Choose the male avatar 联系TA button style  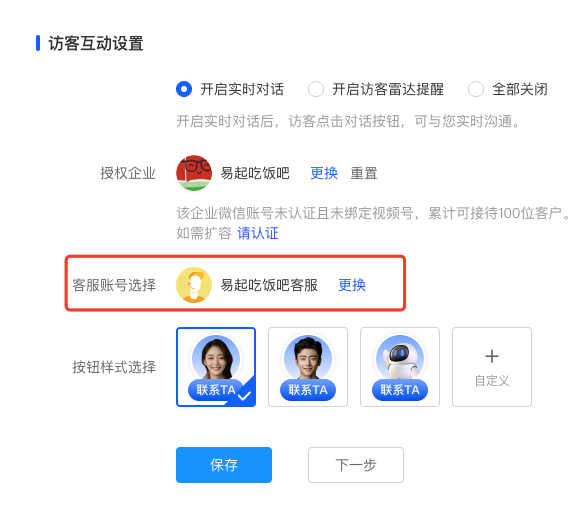pos(308,367)
